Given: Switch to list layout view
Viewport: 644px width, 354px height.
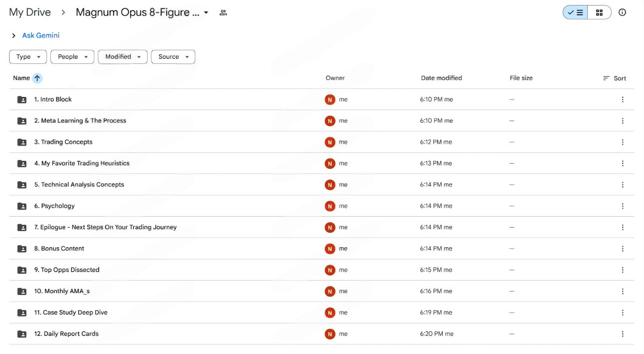Looking at the screenshot, I should pyautogui.click(x=575, y=13).
